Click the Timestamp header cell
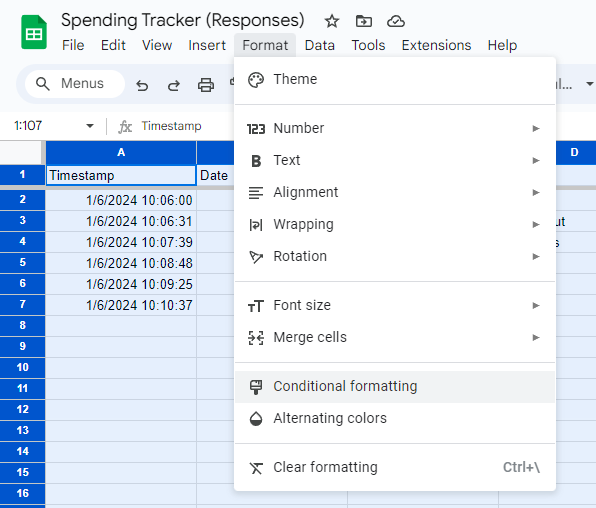 [121, 175]
